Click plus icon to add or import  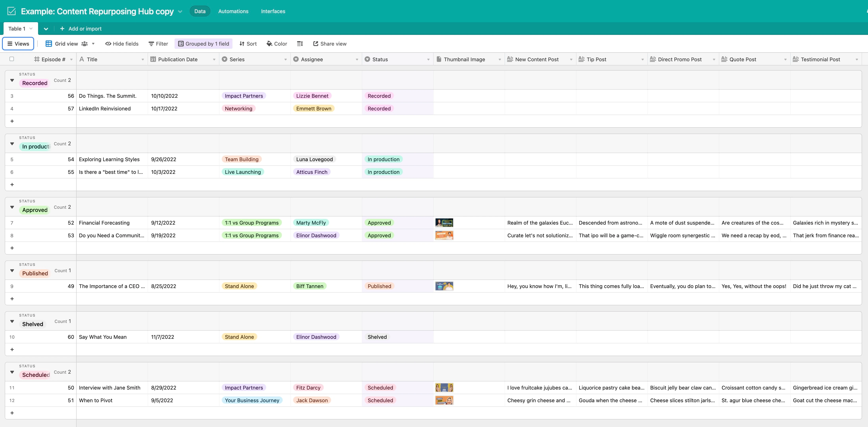[x=62, y=29]
